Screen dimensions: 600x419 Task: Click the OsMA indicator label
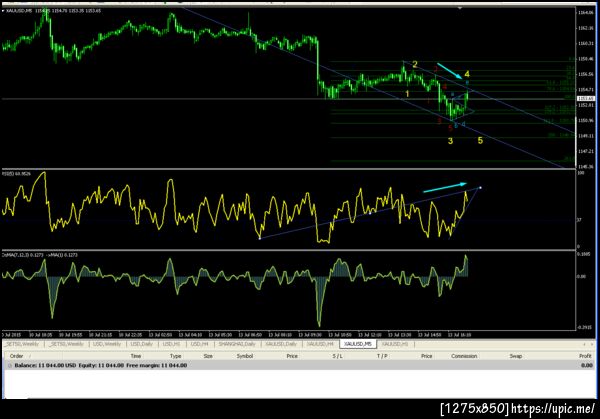tap(40, 255)
